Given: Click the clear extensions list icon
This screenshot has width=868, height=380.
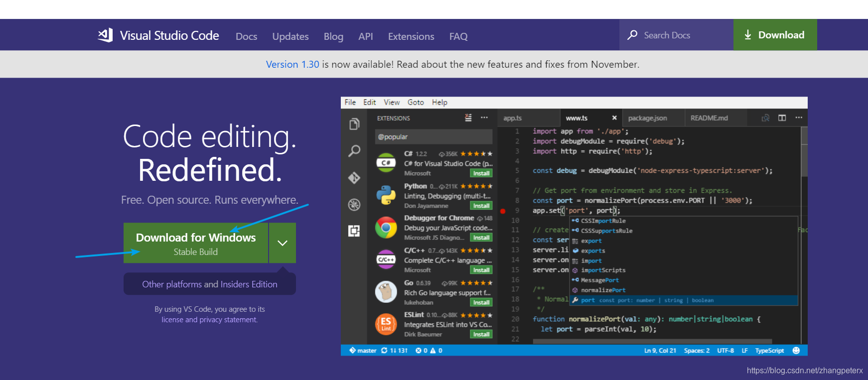Looking at the screenshot, I should point(468,118).
